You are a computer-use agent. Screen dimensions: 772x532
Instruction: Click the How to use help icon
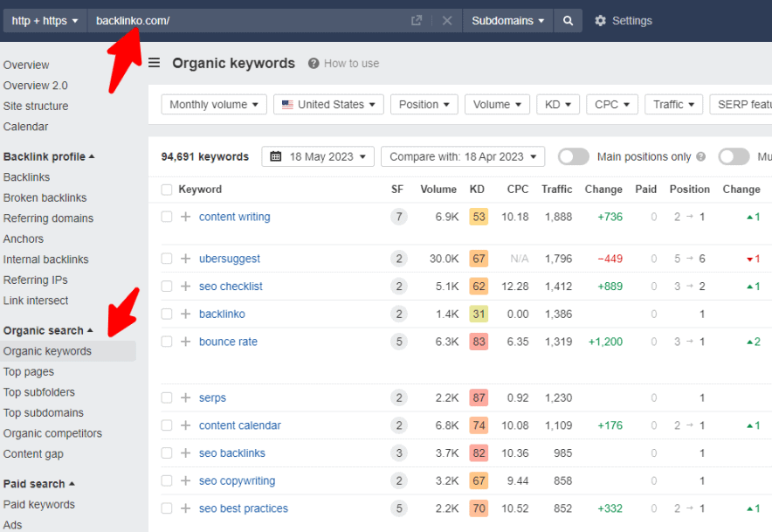click(313, 63)
